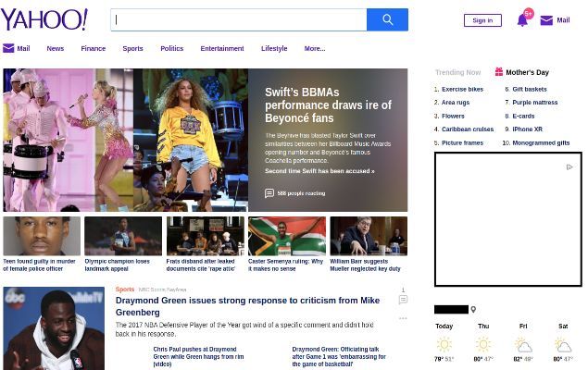Open Teen found guilty in murder thumbnail

click(42, 236)
